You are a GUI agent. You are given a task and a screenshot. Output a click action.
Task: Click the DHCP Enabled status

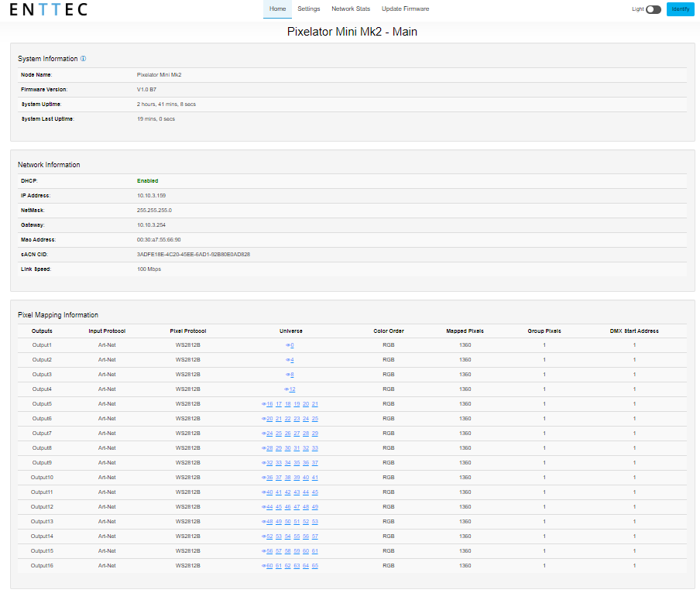[x=147, y=181]
